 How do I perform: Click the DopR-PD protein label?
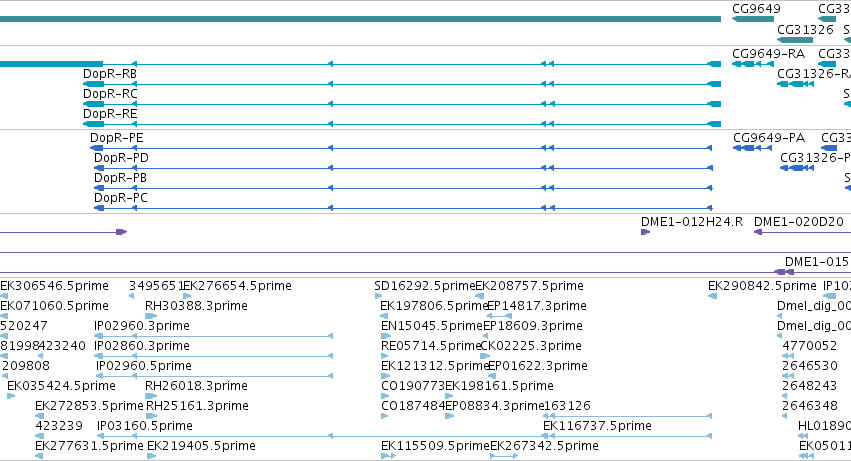point(121,158)
